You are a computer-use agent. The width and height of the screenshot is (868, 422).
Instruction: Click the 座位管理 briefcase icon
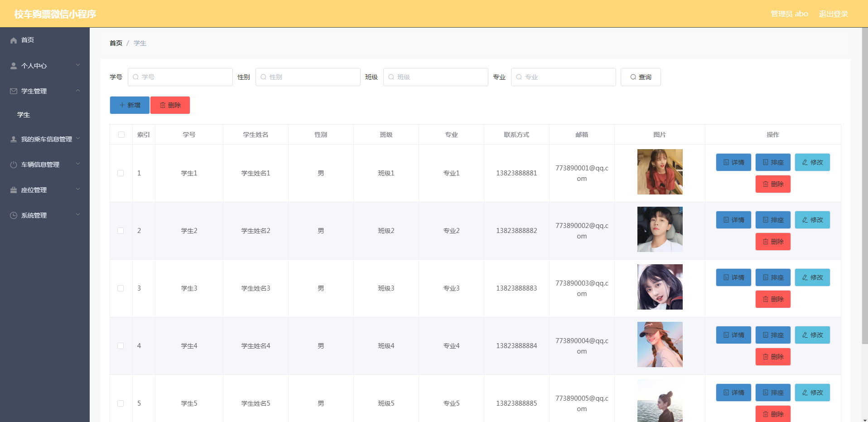13,190
